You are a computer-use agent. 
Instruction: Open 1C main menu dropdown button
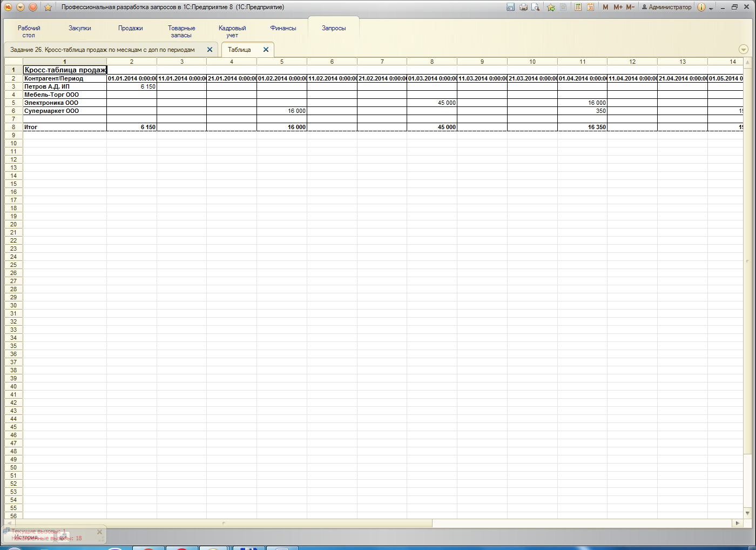(21, 7)
